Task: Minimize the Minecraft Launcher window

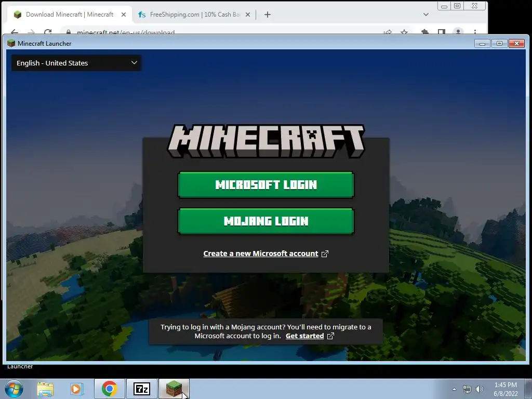Action: point(482,44)
